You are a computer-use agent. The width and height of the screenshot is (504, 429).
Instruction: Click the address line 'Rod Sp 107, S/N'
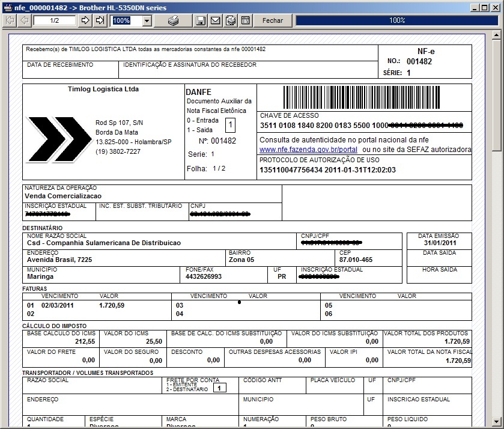[120, 123]
